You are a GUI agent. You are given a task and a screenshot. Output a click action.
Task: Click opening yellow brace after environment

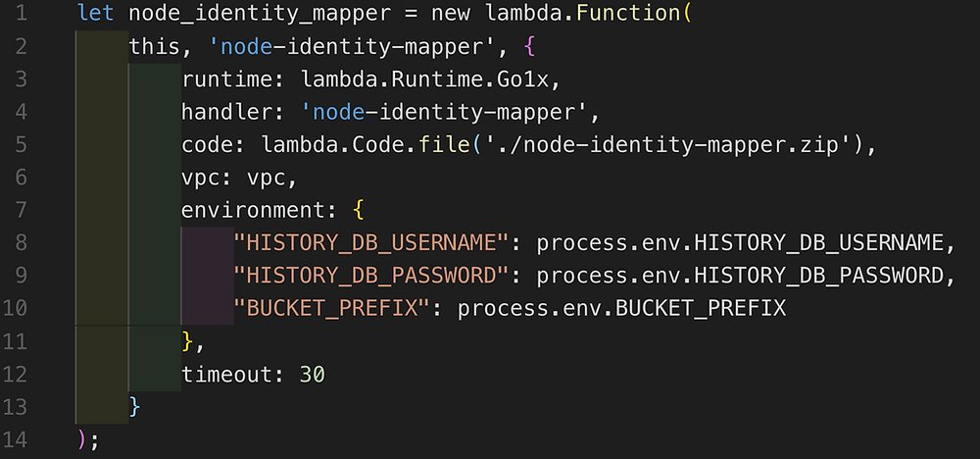click(358, 211)
